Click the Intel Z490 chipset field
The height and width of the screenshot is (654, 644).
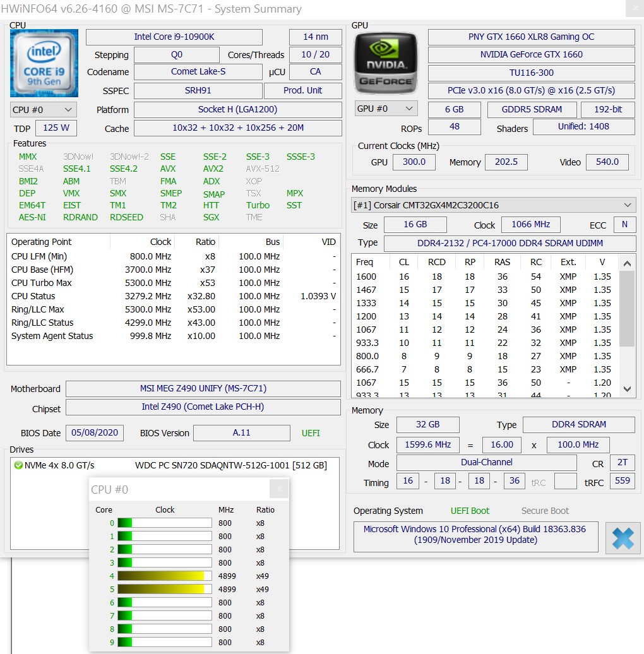click(x=203, y=407)
